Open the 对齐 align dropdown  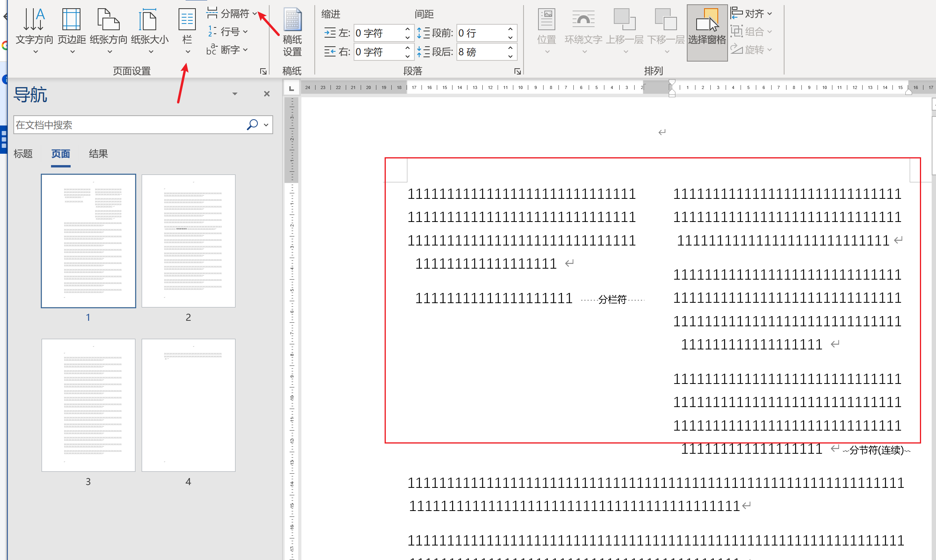pos(751,14)
